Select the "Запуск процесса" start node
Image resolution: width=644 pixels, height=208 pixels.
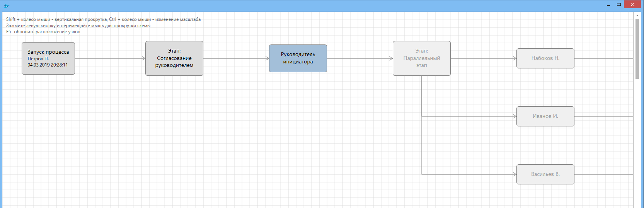[48, 58]
